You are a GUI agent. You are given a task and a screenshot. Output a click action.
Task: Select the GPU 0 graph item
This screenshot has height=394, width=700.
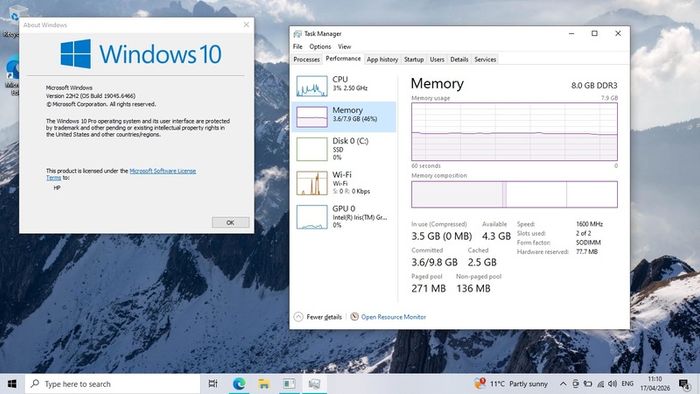click(x=343, y=216)
